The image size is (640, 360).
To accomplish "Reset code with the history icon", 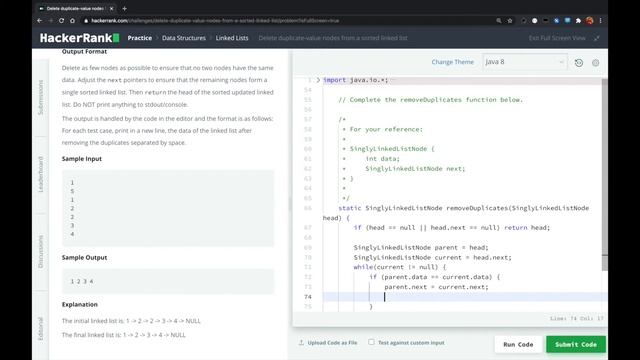I will point(578,62).
